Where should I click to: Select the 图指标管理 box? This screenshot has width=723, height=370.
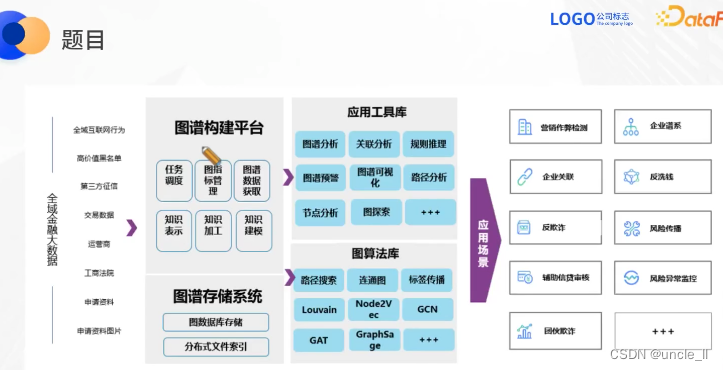(x=213, y=181)
